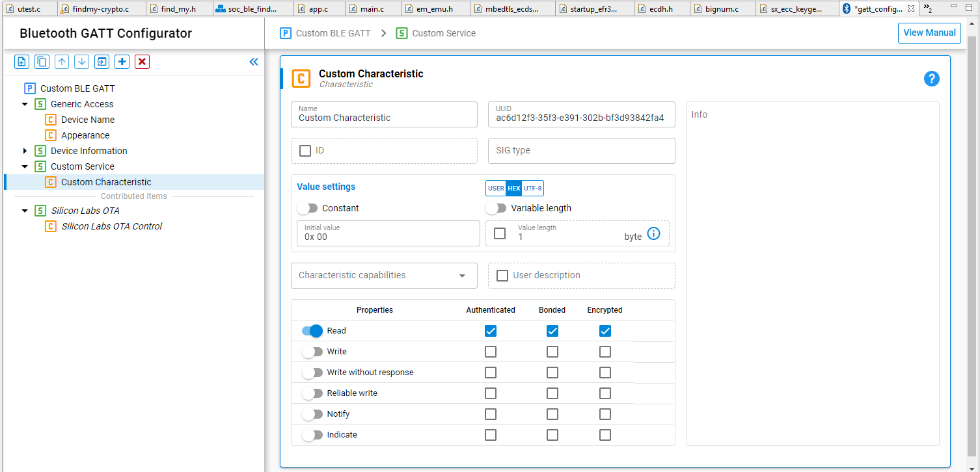Toggle the Variable length switch
This screenshot has height=472, width=980.
(497, 207)
